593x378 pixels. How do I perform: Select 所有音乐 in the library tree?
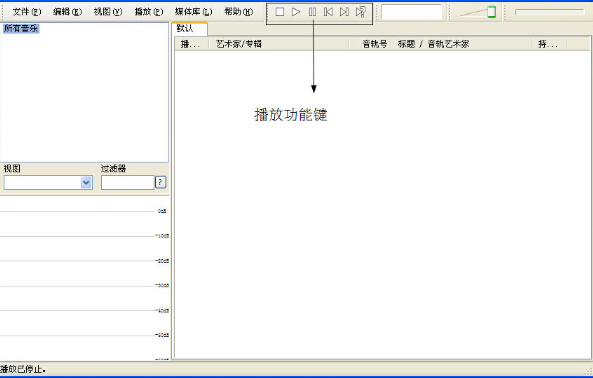pos(21,28)
